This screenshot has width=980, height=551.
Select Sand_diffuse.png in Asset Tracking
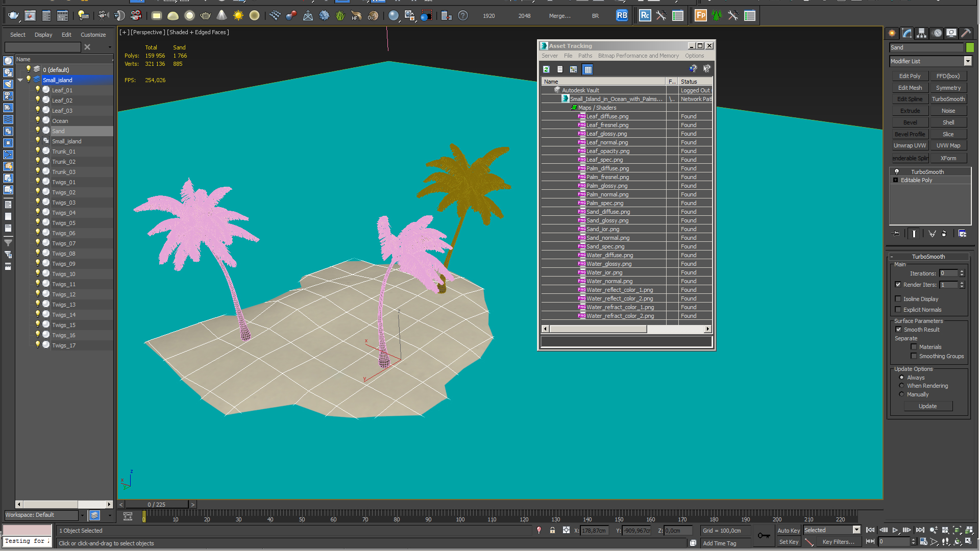pos(608,212)
